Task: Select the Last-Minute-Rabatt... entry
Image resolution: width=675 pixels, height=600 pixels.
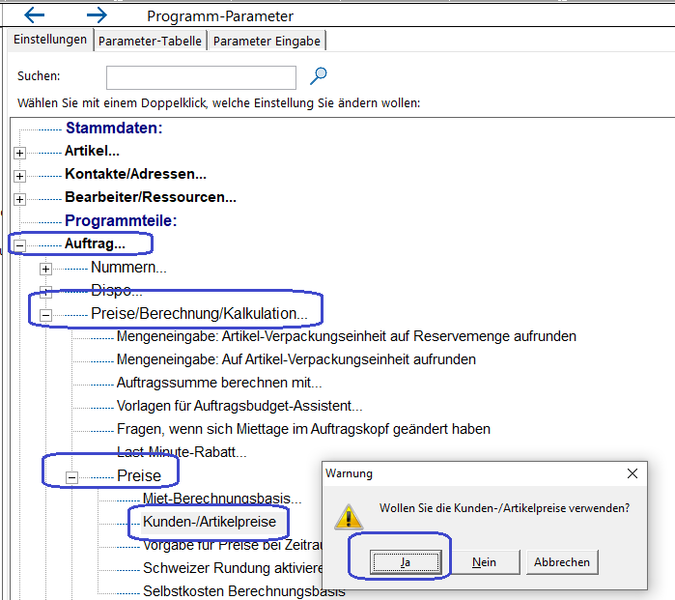Action: [x=182, y=452]
